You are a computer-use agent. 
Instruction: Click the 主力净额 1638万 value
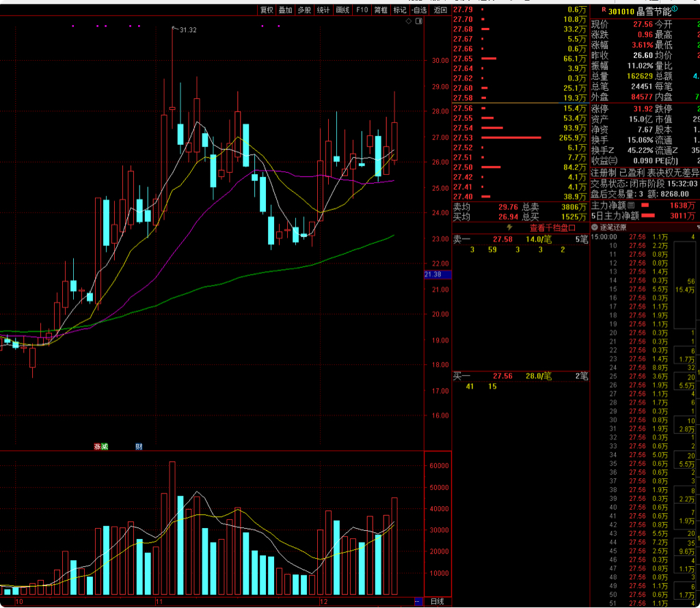(x=682, y=205)
